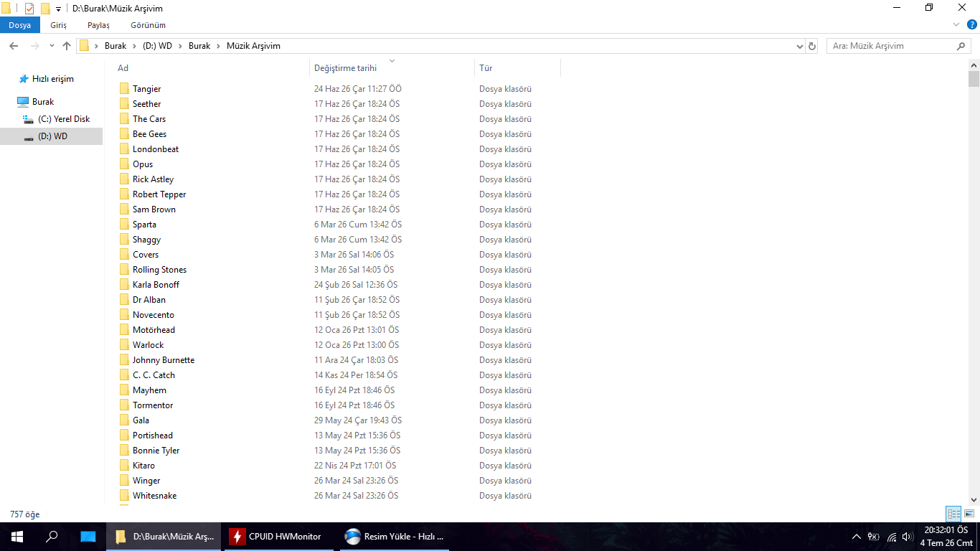Image resolution: width=980 pixels, height=551 pixels.
Task: Open the Dosya menu tab
Action: click(x=20, y=25)
